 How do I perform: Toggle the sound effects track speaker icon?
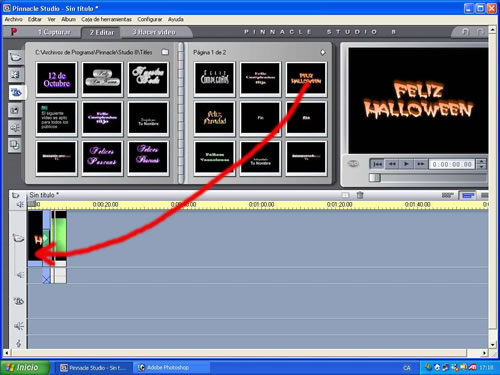pyautogui.click(x=19, y=326)
